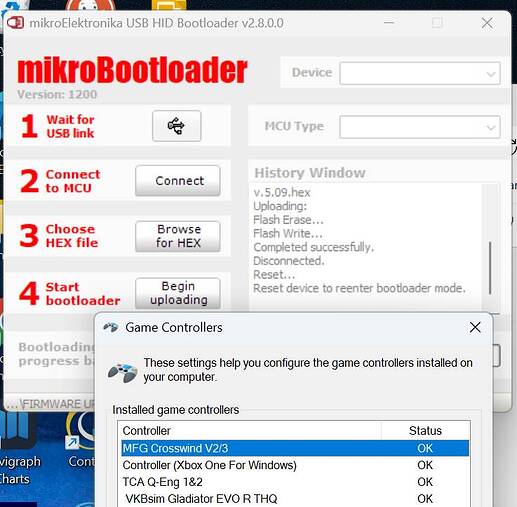Click the USB link icon button

coord(177,126)
